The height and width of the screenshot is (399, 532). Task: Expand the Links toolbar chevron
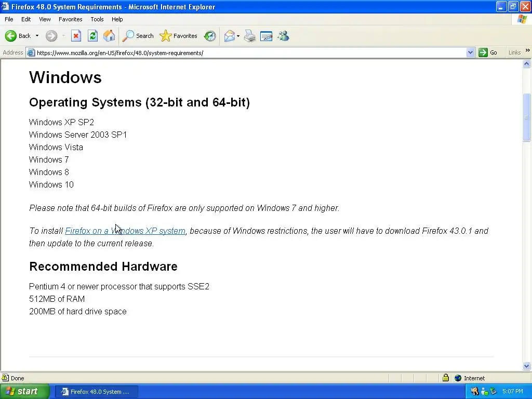(x=528, y=50)
